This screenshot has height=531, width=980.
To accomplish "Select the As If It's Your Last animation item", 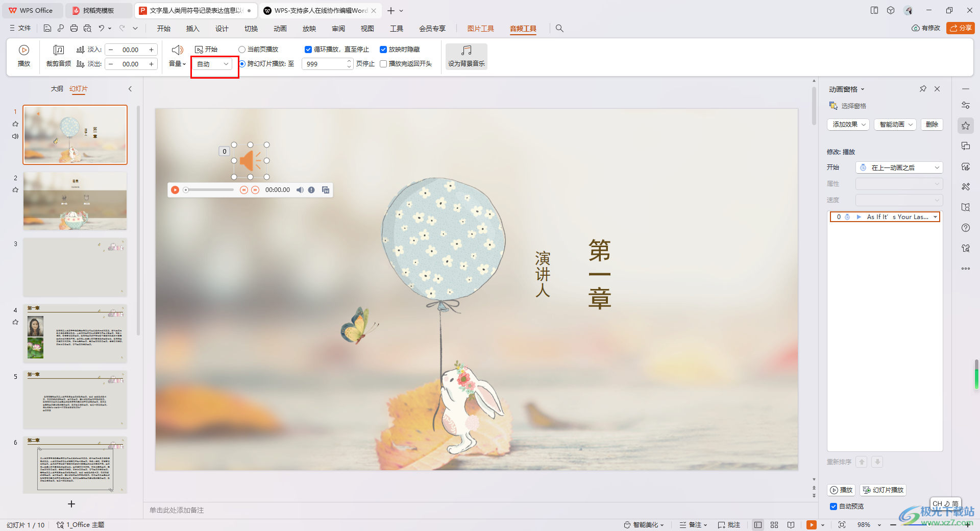I will [885, 217].
